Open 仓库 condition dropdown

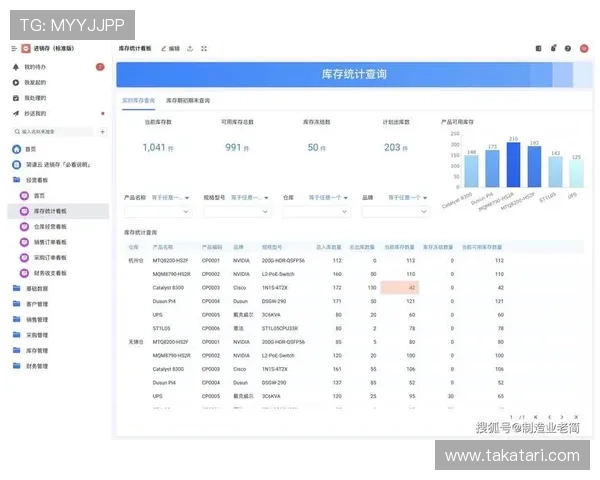pyautogui.click(x=328, y=198)
